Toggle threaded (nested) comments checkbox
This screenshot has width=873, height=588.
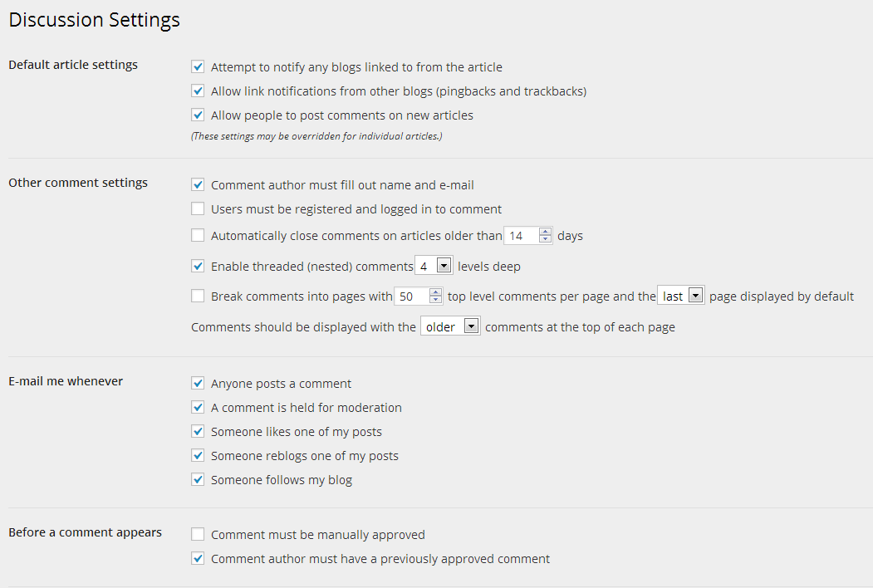click(198, 266)
